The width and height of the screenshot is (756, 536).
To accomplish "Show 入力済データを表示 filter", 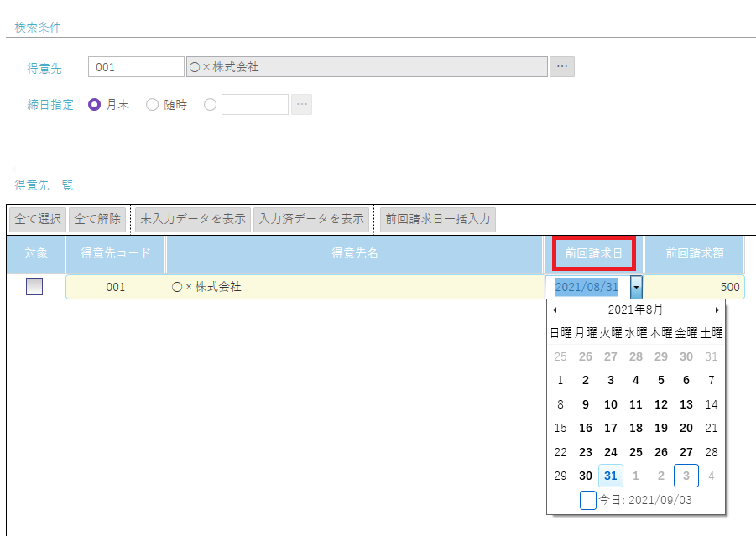I will click(311, 219).
